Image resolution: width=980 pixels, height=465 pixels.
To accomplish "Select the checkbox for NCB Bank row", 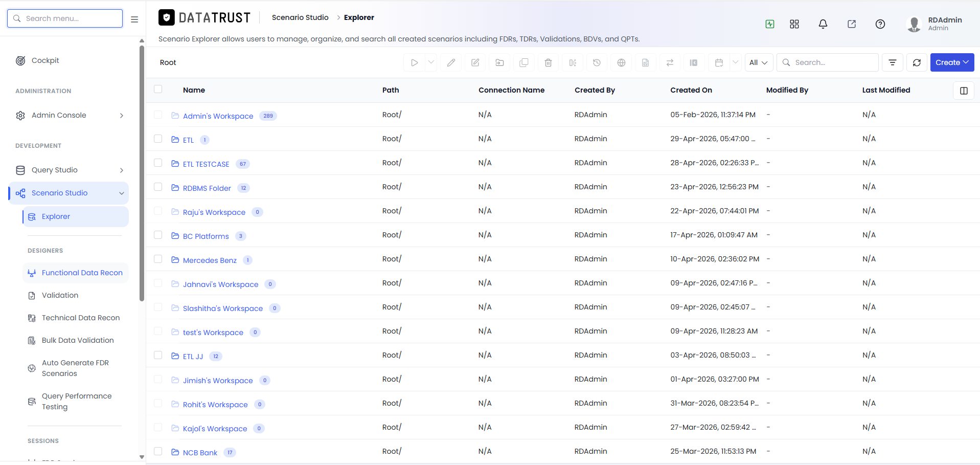I will click(158, 451).
